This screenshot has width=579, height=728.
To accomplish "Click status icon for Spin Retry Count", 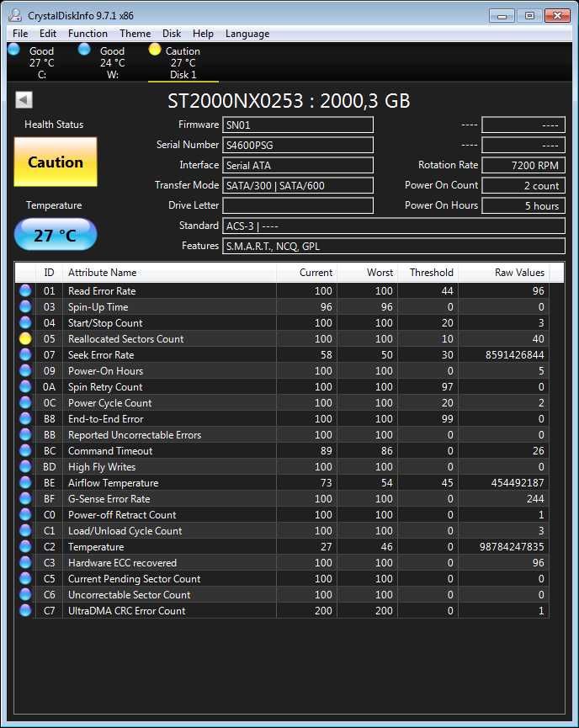I will click(x=25, y=387).
